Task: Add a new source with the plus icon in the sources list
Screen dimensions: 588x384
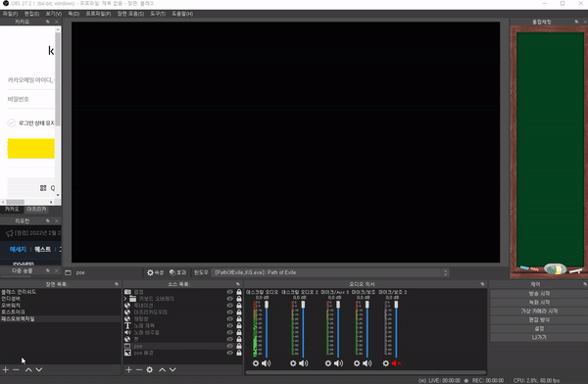Action: pyautogui.click(x=128, y=369)
